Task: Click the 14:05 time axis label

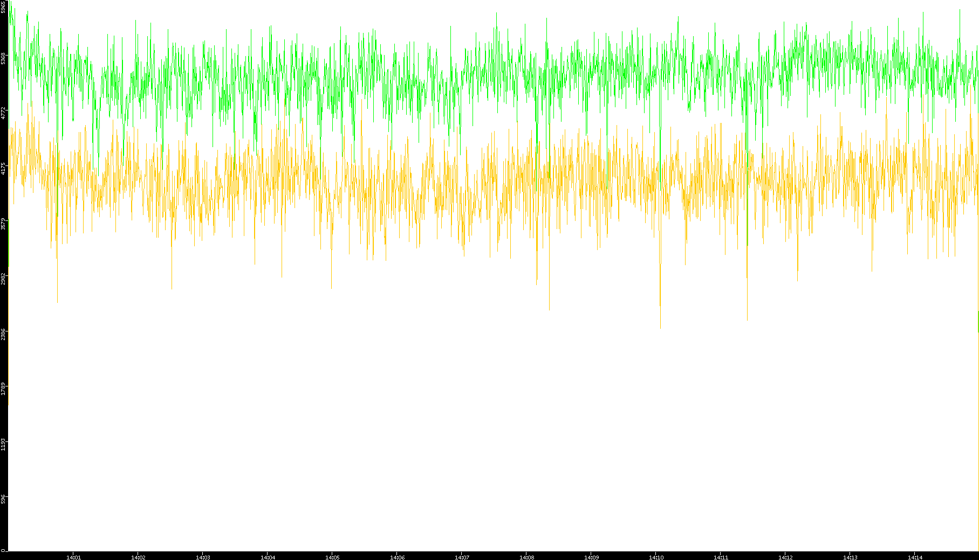Action: point(332,557)
